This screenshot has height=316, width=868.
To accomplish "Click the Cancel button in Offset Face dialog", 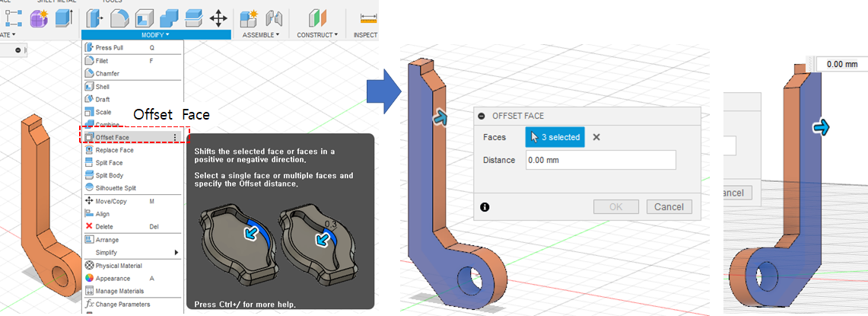I will pyautogui.click(x=669, y=207).
